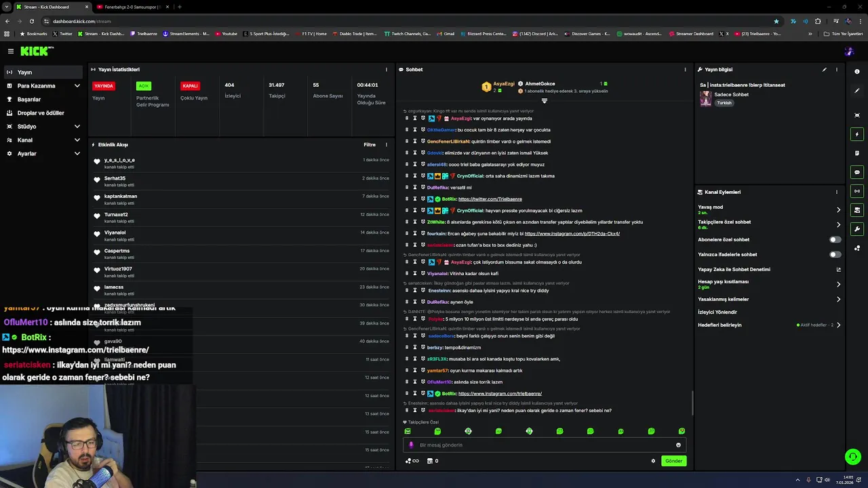Expand Para Kazanma sidebar section
The height and width of the screenshot is (488, 868).
pos(77,86)
